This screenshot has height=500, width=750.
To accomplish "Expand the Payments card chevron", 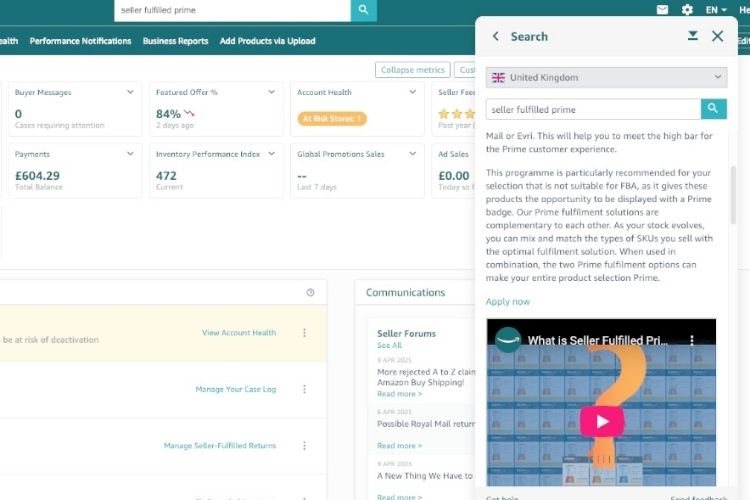I will point(130,154).
